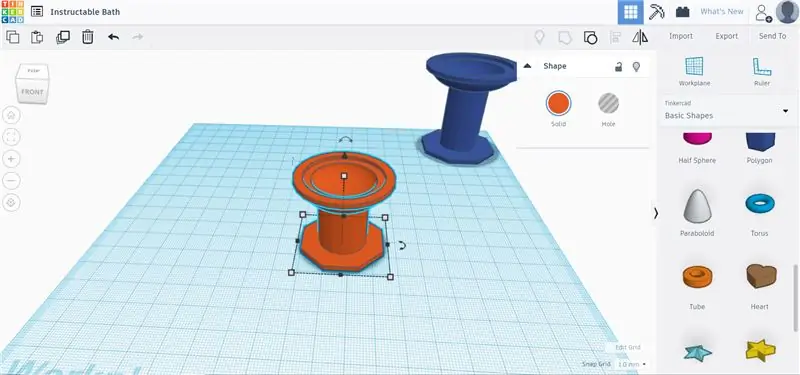800x375 pixels.
Task: Click the Copy icon in the toolbar
Action: point(12,37)
